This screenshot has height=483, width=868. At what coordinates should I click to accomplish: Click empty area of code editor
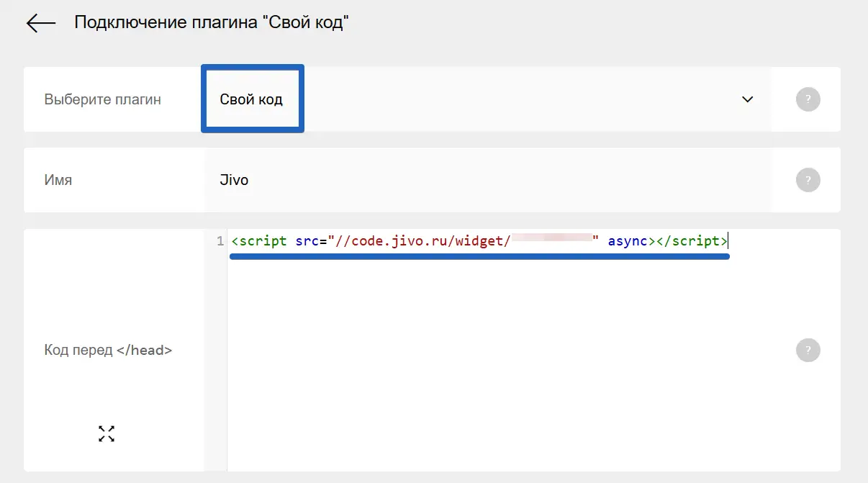pyautogui.click(x=504, y=360)
